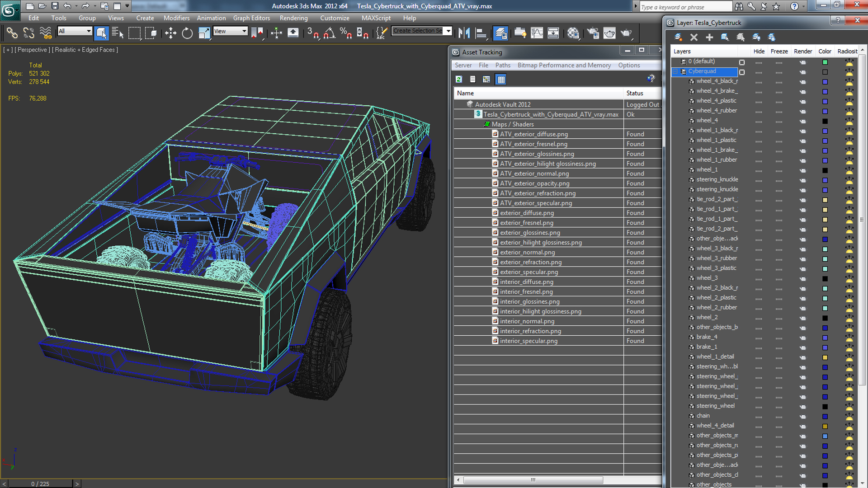Open Bitmap Performance and Memory menu
This screenshot has height=488, width=868.
pos(564,65)
